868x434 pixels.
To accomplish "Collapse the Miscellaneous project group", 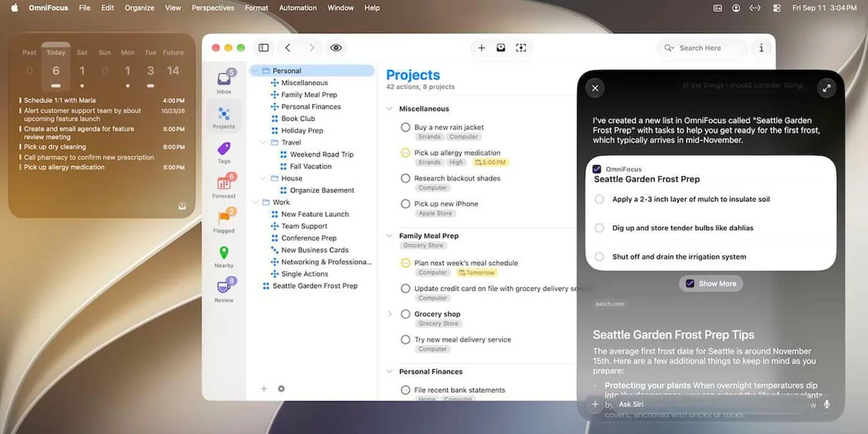I will point(390,109).
